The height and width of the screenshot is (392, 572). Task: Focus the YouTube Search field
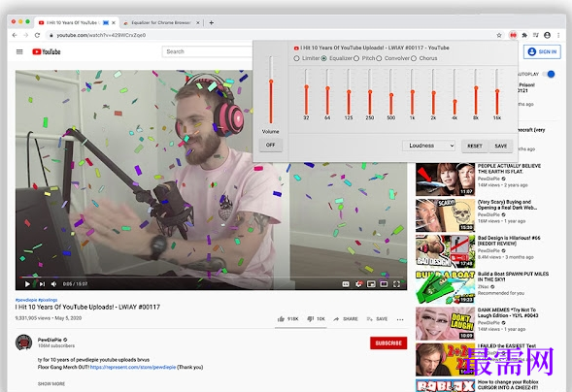coord(207,51)
